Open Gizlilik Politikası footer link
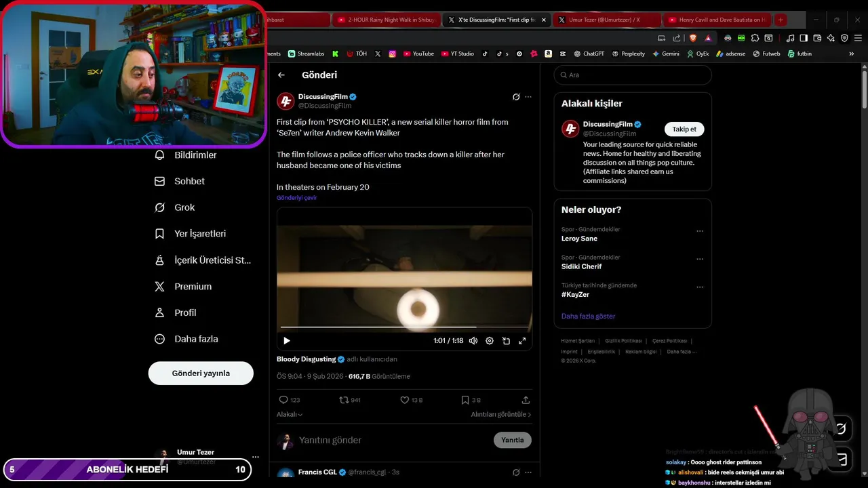 [623, 341]
